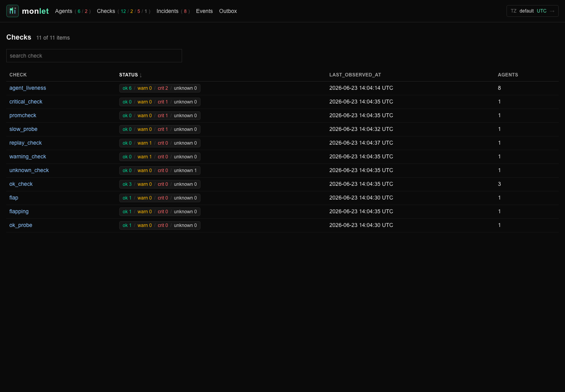Click the monlet logo icon
This screenshot has height=392, width=565.
click(x=13, y=11)
